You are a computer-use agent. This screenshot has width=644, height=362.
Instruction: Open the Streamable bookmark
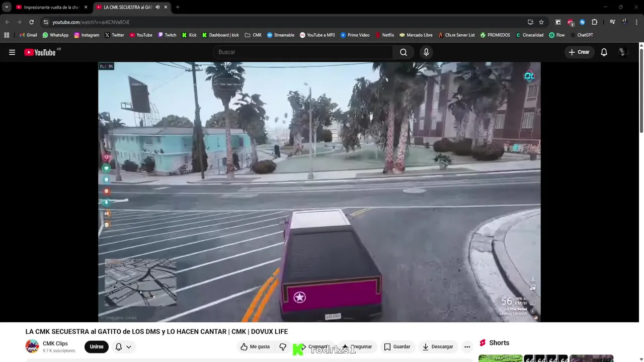click(x=281, y=35)
